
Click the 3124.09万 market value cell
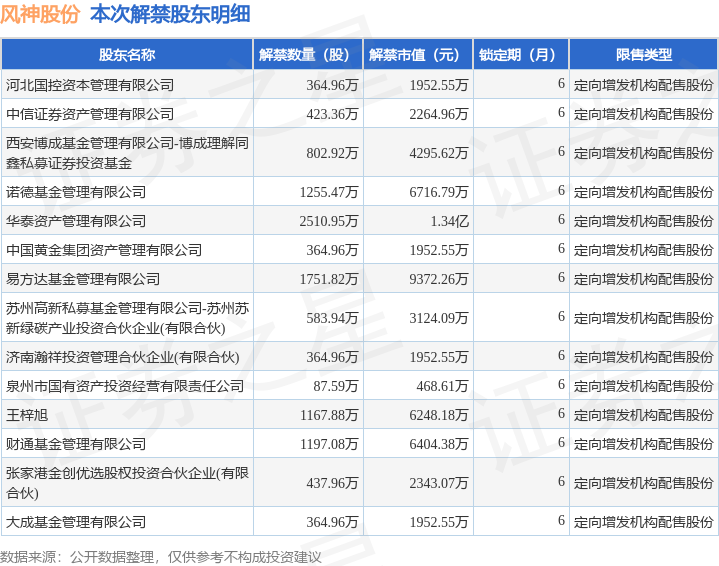(418, 317)
